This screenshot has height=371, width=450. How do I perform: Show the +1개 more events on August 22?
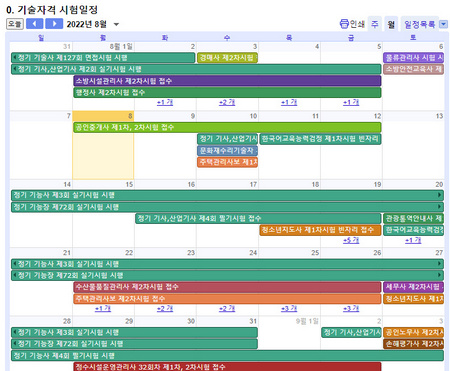coord(103,309)
